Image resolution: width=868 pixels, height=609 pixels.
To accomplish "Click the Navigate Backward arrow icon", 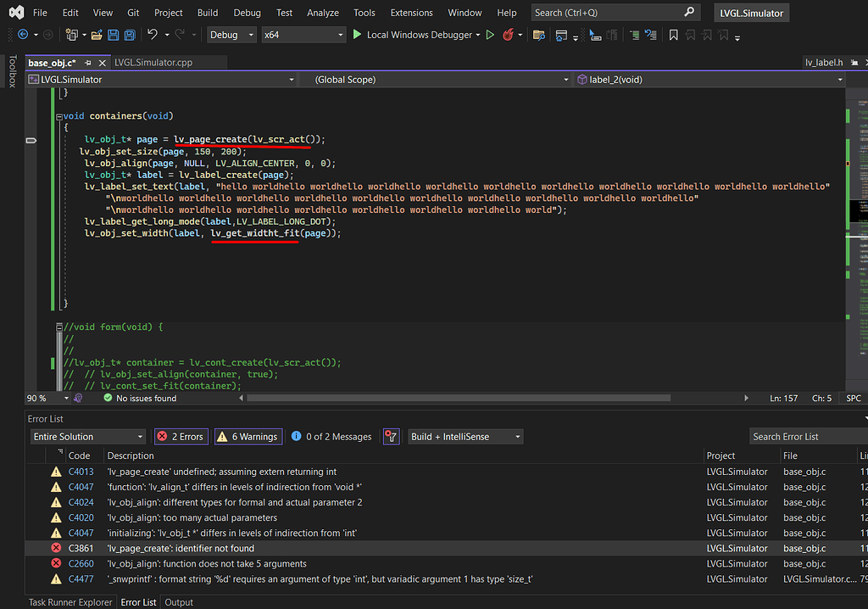I will click(23, 35).
